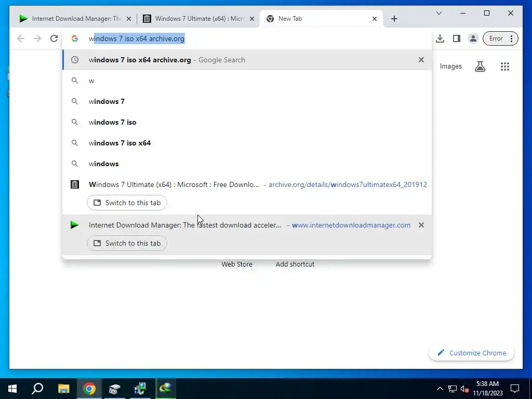This screenshot has width=532, height=399.
Task: Open the Web Store shortcut
Action: (x=237, y=264)
